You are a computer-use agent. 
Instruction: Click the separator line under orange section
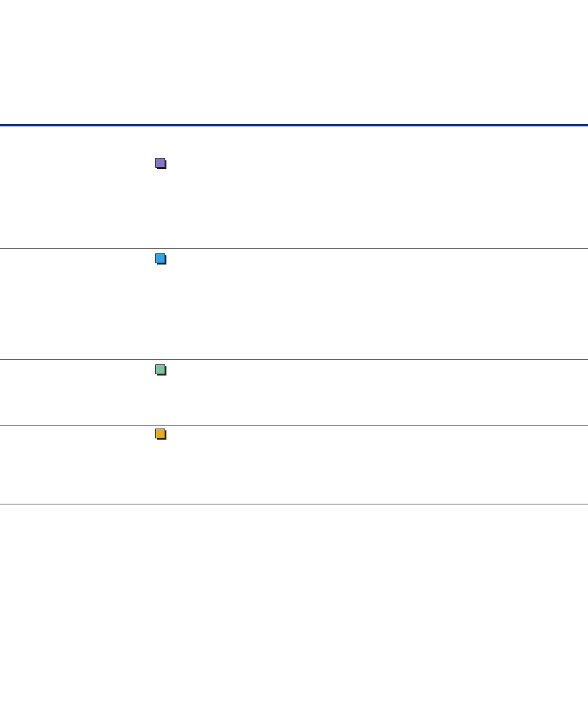tap(294, 504)
